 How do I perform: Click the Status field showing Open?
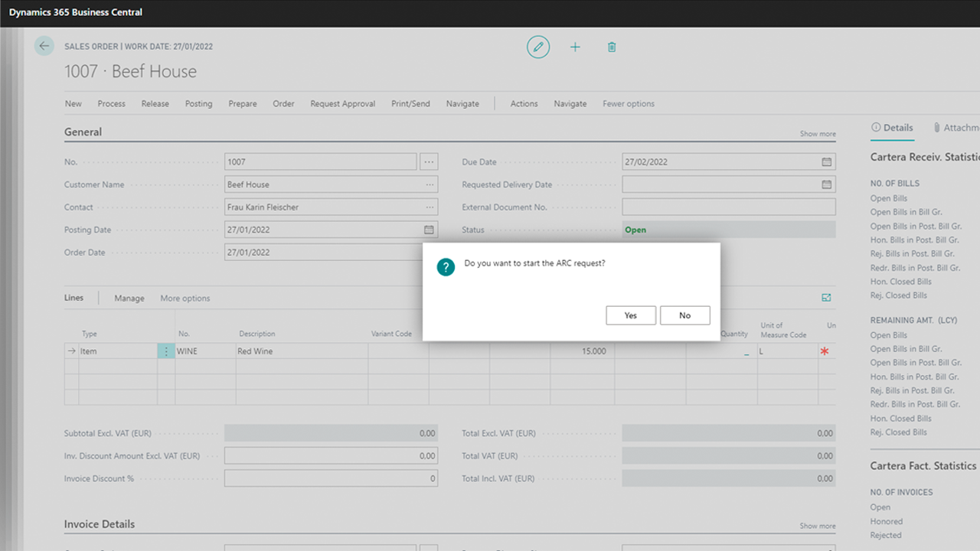(729, 230)
